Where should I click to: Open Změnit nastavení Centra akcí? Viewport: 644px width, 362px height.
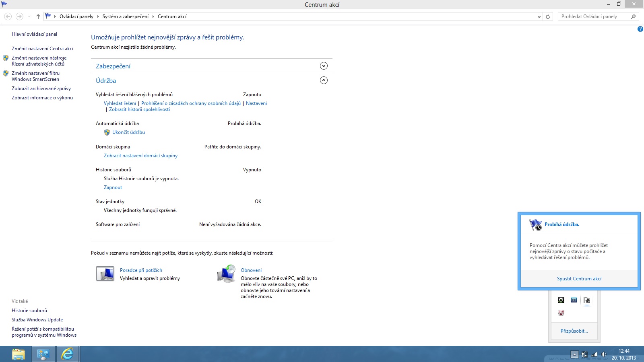click(42, 49)
